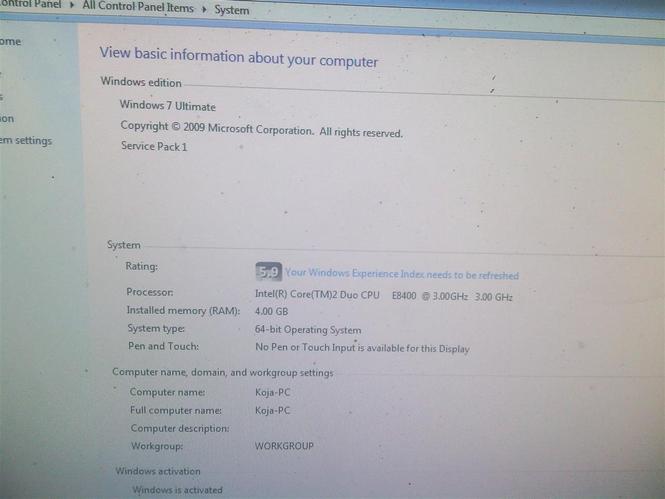This screenshot has height=499, width=665.
Task: Go to All Control Panel Items breadcrumb
Action: point(138,7)
